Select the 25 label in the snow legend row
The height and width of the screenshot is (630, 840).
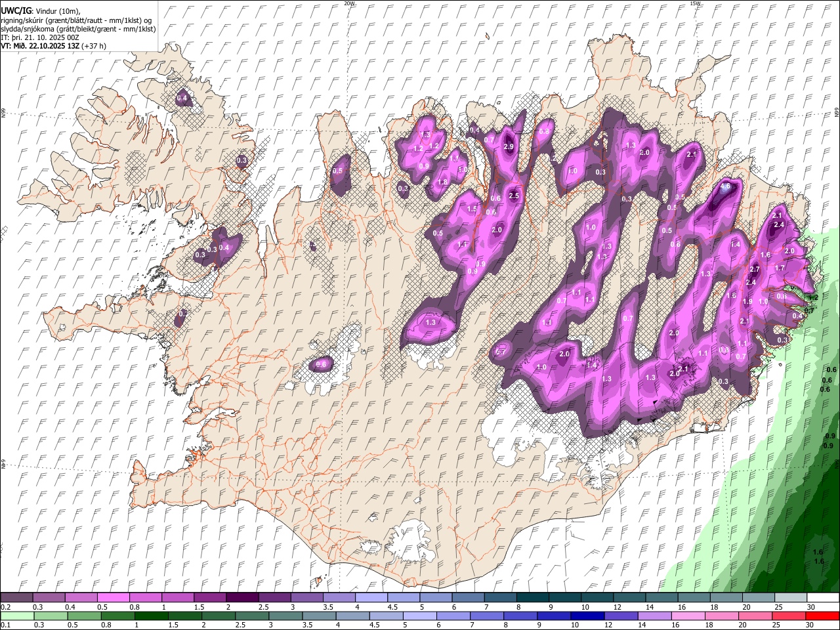(x=777, y=607)
